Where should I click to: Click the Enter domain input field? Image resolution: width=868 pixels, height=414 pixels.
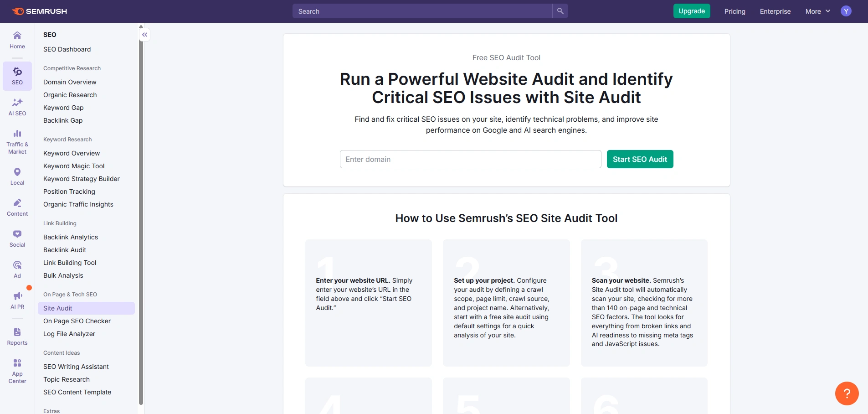click(x=470, y=159)
